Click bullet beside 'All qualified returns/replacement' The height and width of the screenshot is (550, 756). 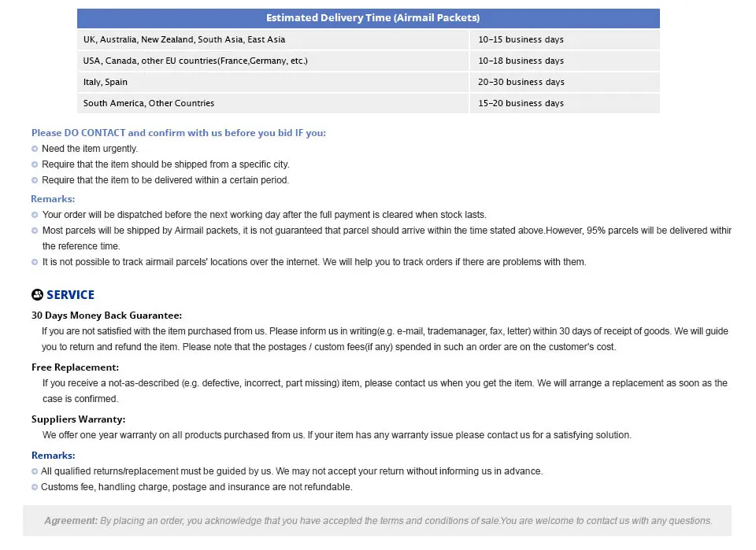35,471
